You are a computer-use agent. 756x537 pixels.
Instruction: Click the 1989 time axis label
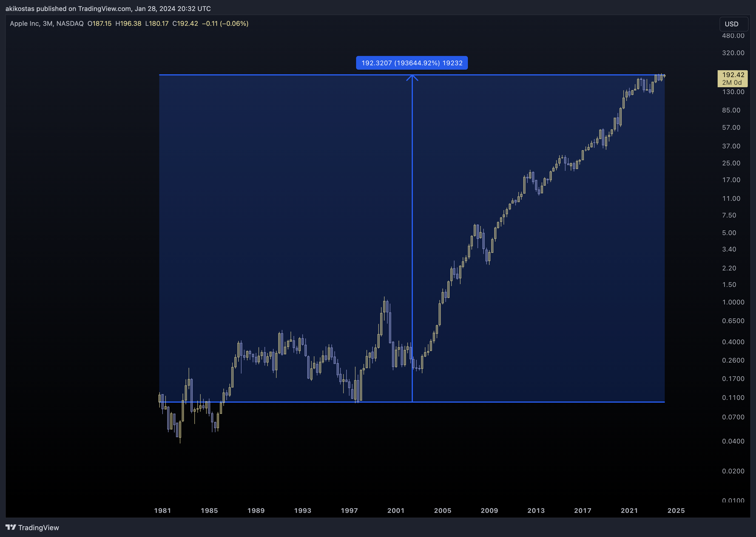pyautogui.click(x=256, y=511)
